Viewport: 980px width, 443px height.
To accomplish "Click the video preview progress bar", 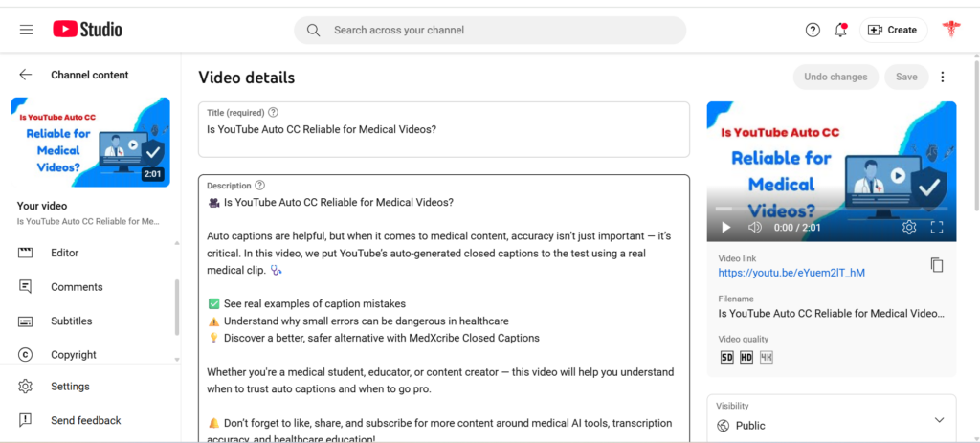I will click(x=832, y=209).
